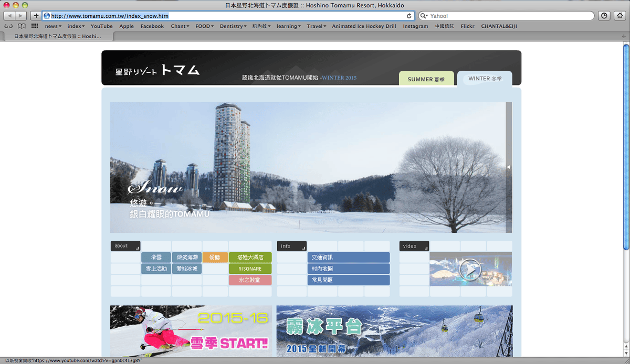Expand the learning bookmarks folder
Image resolution: width=630 pixels, height=364 pixels.
[289, 26]
